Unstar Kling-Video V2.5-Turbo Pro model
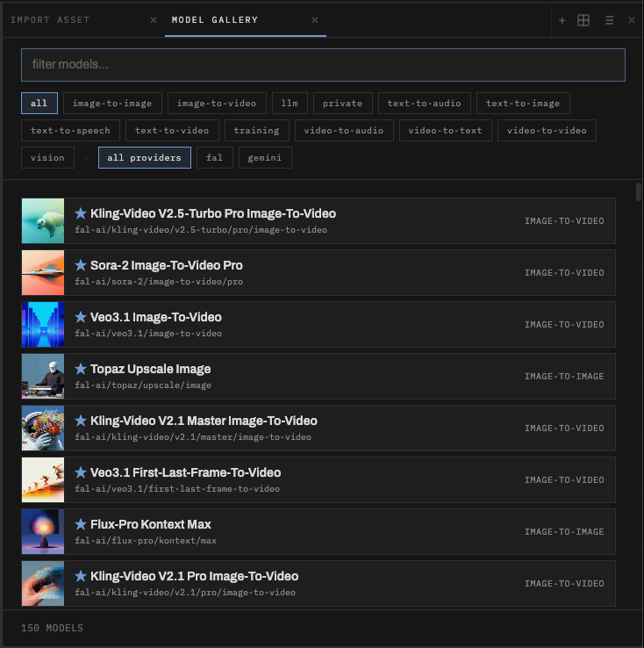Viewport: 644px width, 648px height. tap(81, 213)
